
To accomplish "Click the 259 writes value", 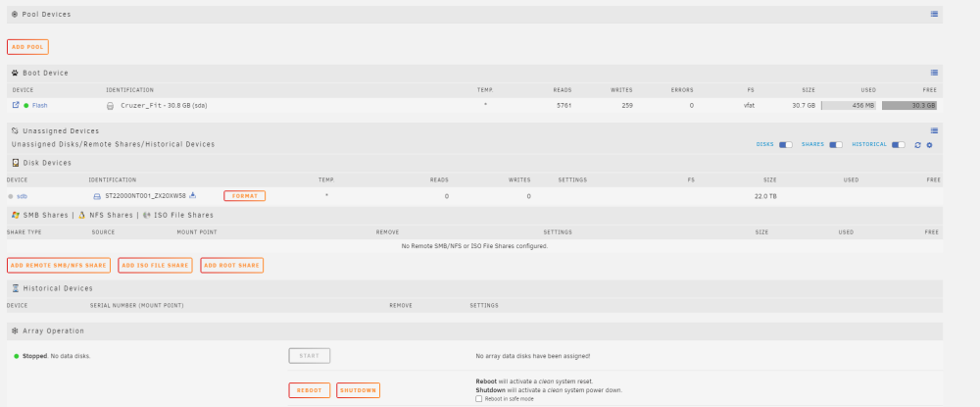I will [x=627, y=106].
